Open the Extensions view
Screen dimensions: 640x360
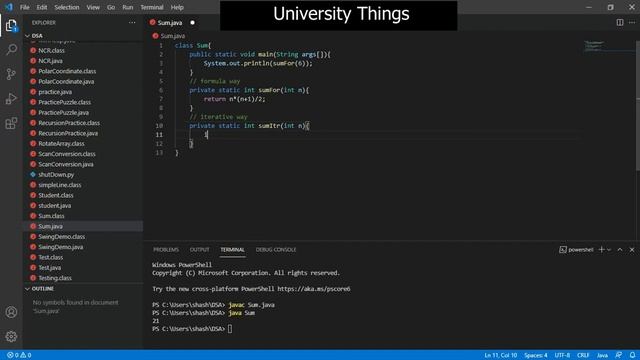pos(11,123)
